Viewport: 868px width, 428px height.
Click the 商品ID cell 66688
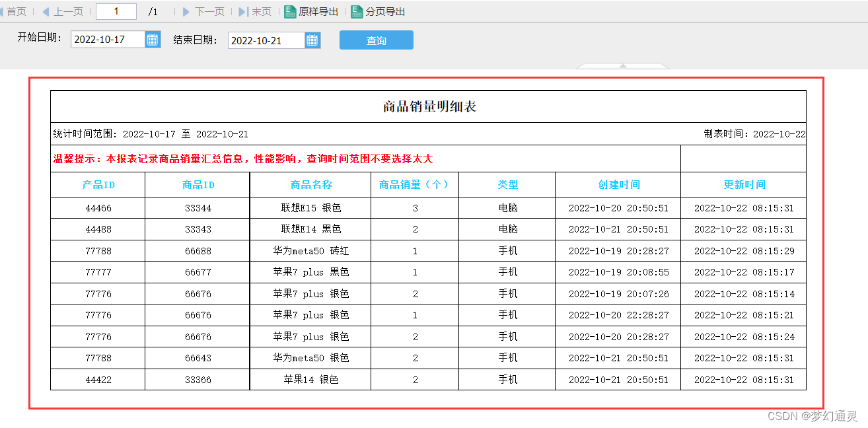click(x=198, y=251)
